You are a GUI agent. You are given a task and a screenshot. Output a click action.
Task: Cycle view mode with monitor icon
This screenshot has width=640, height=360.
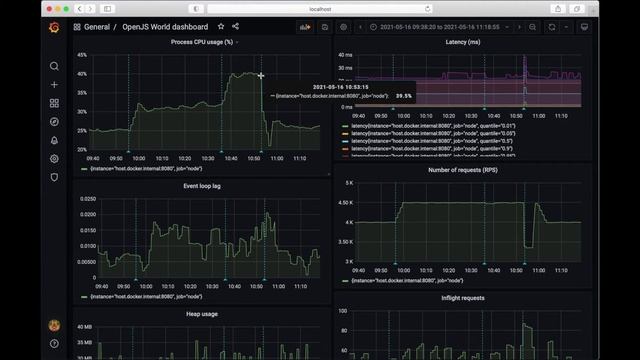[584, 27]
